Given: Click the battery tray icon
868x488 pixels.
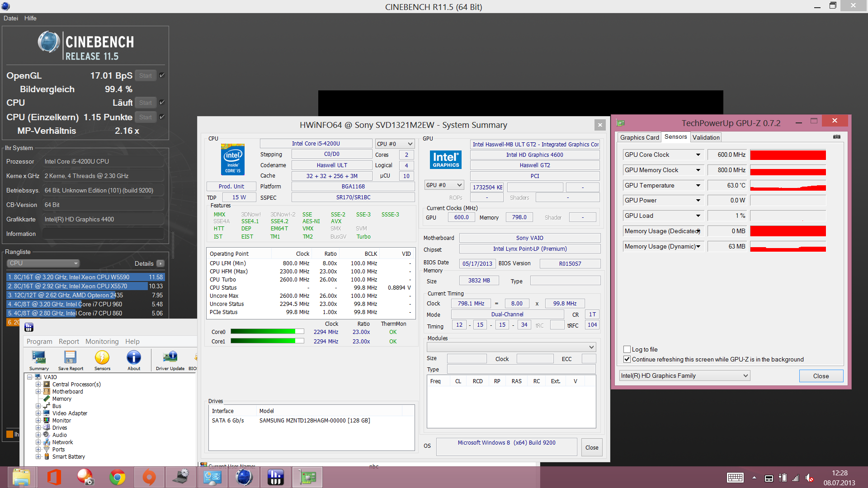Looking at the screenshot, I should (x=783, y=478).
